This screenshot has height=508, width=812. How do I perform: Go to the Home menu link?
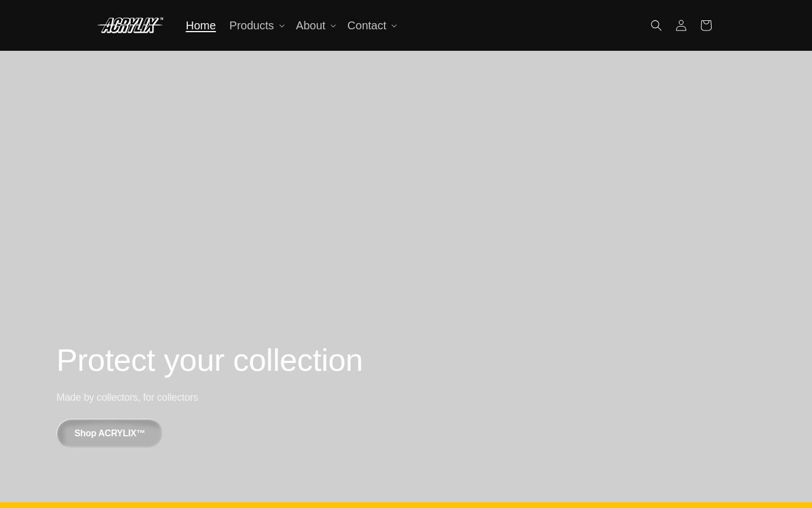click(x=201, y=25)
